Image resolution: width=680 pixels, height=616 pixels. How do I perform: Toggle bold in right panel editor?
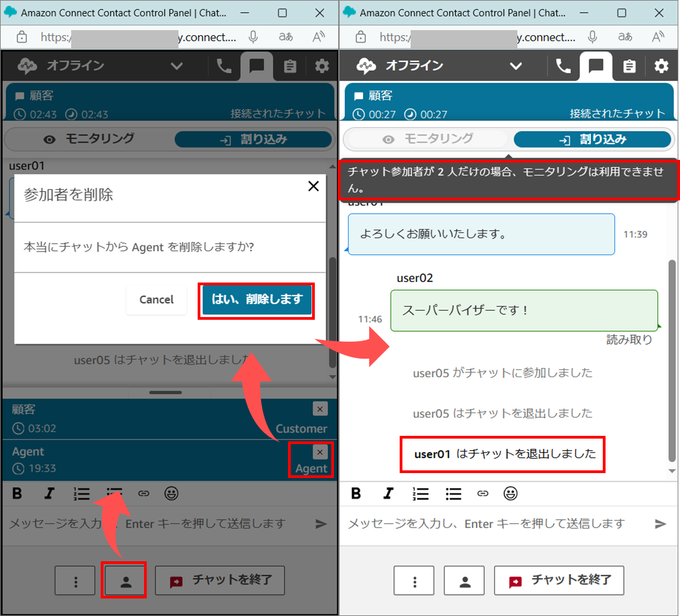pyautogui.click(x=356, y=494)
